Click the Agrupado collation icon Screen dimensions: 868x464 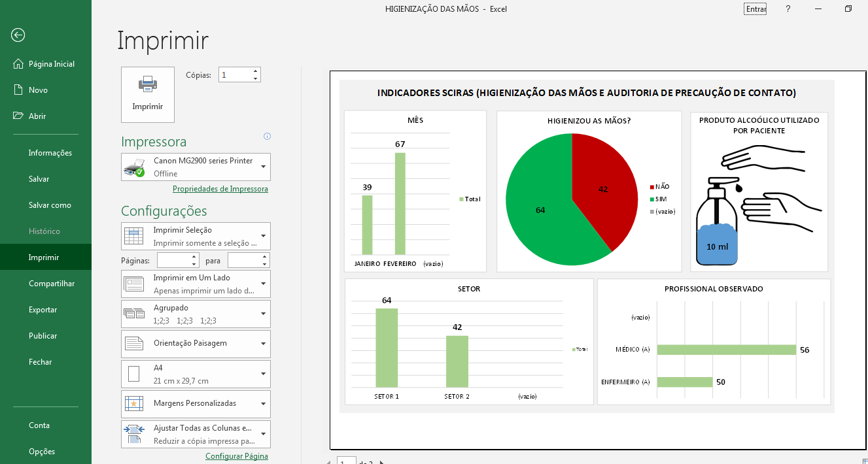point(133,314)
